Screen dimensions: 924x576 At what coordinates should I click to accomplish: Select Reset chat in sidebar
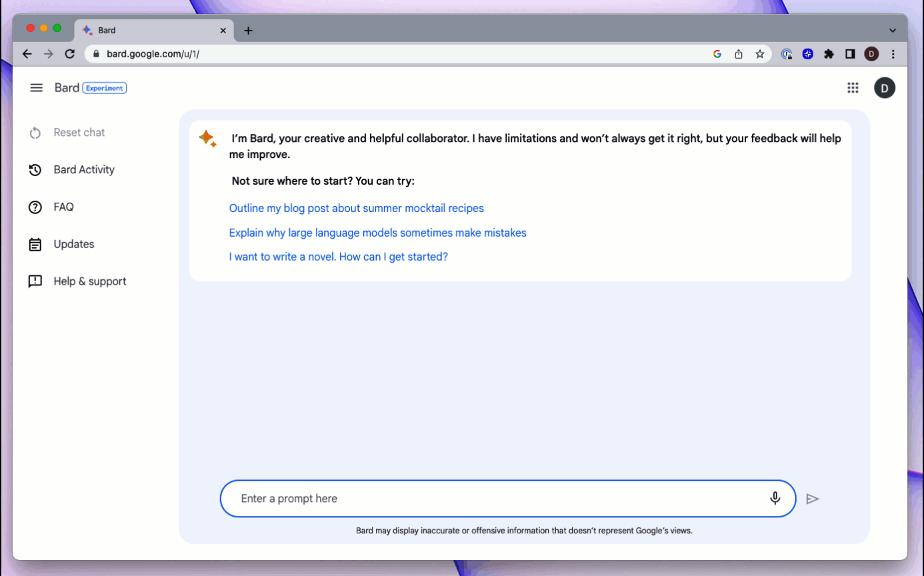pyautogui.click(x=79, y=133)
